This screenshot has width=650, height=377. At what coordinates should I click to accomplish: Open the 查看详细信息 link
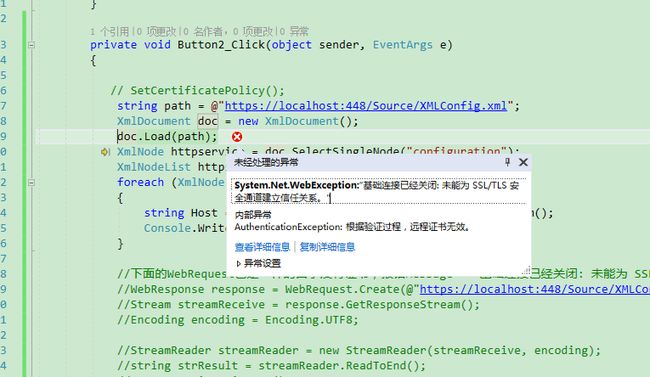tap(262, 247)
